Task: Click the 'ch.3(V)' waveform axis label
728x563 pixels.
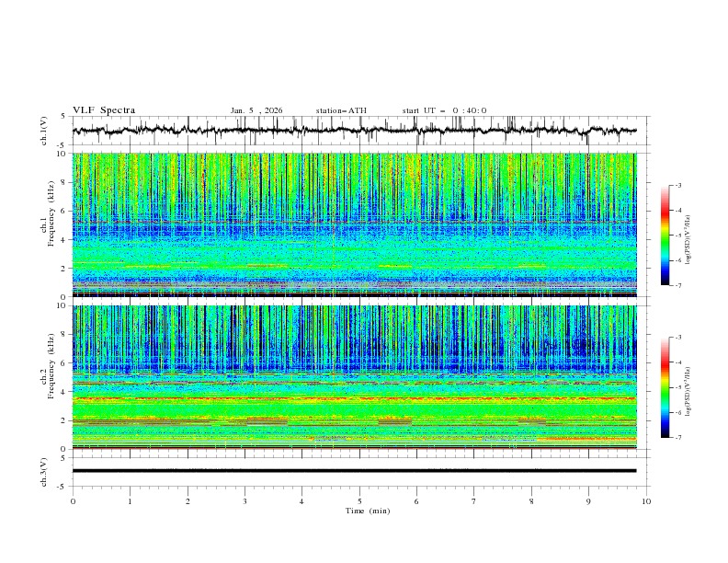Action: pyautogui.click(x=44, y=472)
